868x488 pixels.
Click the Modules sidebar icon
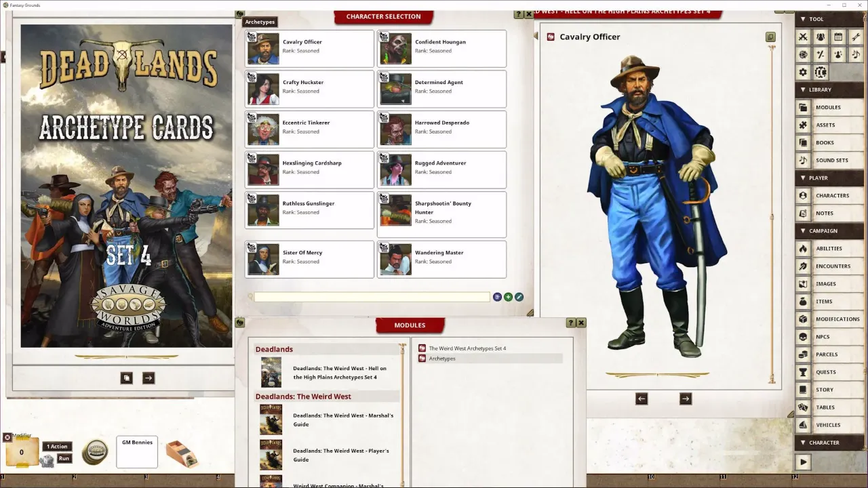point(804,107)
